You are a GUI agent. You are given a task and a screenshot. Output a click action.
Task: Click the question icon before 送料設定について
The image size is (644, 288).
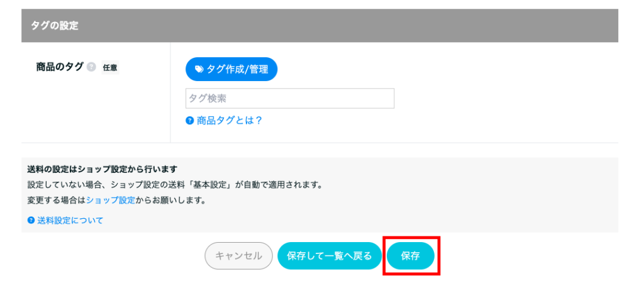click(x=31, y=220)
